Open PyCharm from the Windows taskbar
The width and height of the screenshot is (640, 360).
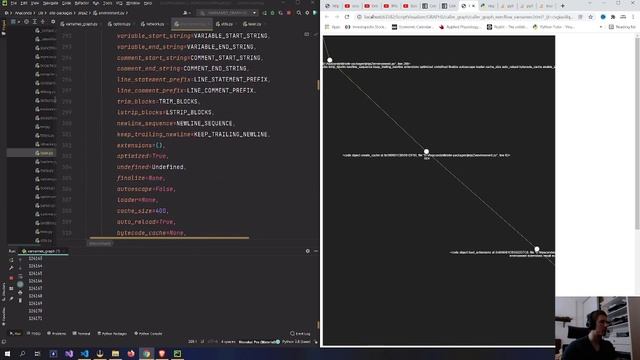(x=177, y=353)
